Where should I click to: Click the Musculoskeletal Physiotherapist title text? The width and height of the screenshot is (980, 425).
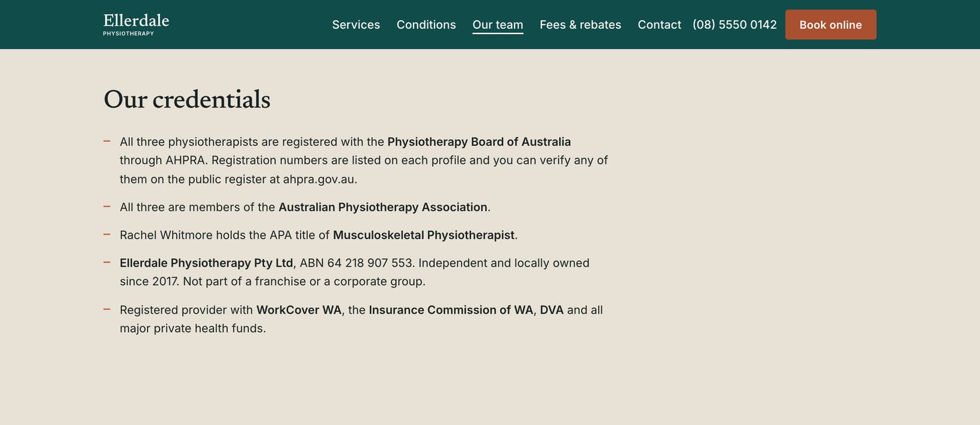click(x=424, y=235)
